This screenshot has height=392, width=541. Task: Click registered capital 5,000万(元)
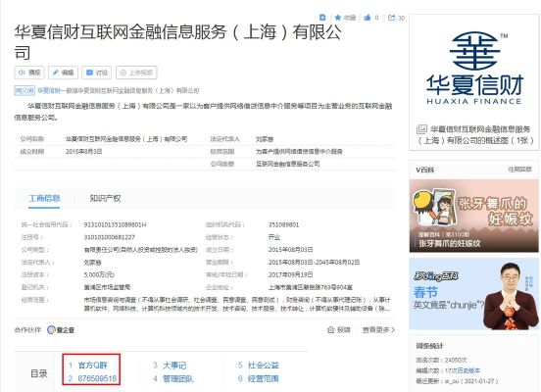click(99, 274)
